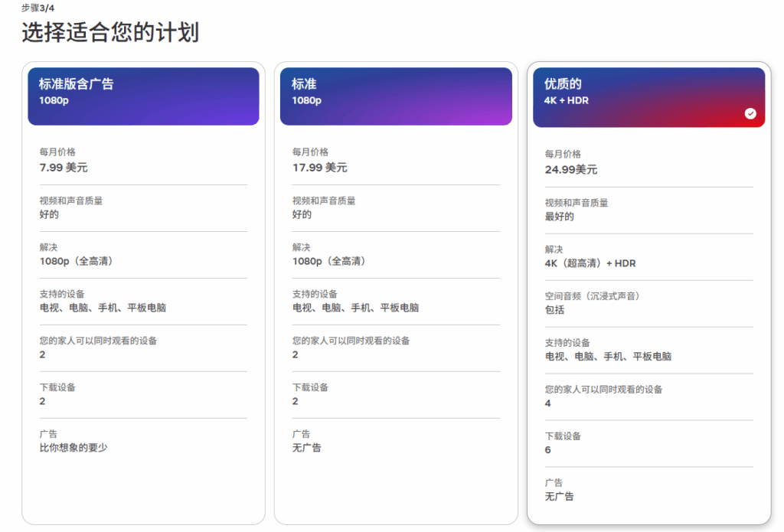Click 无广告 in the 优质的 plan
This screenshot has height=532, width=784.
pyautogui.click(x=560, y=497)
